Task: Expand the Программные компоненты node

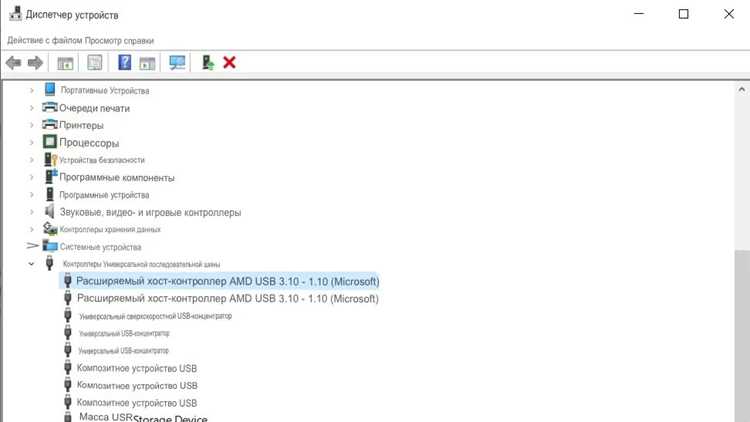Action: tap(32, 177)
